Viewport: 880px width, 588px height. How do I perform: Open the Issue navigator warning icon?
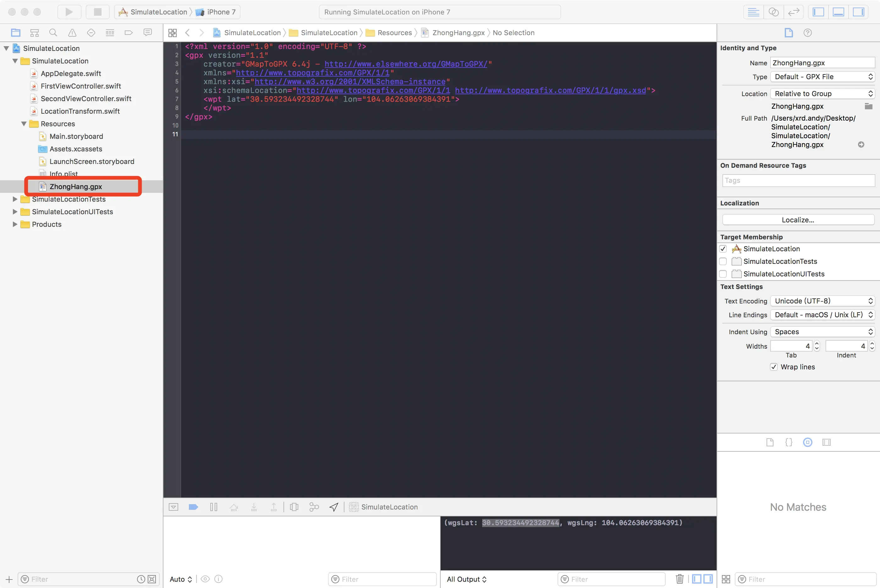(x=72, y=33)
